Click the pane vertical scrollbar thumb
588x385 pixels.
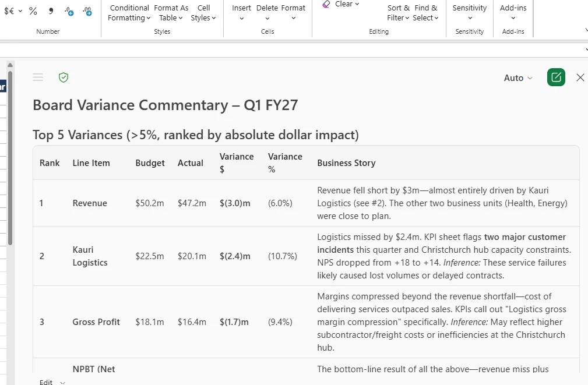click(x=10, y=158)
